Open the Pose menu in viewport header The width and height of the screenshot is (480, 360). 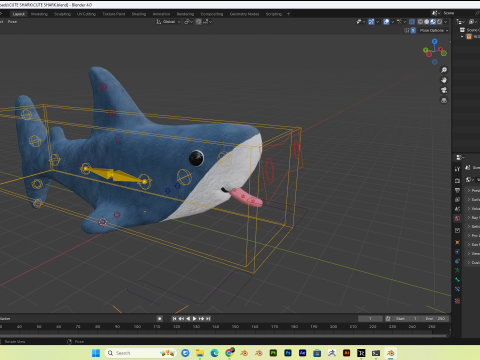coord(12,22)
